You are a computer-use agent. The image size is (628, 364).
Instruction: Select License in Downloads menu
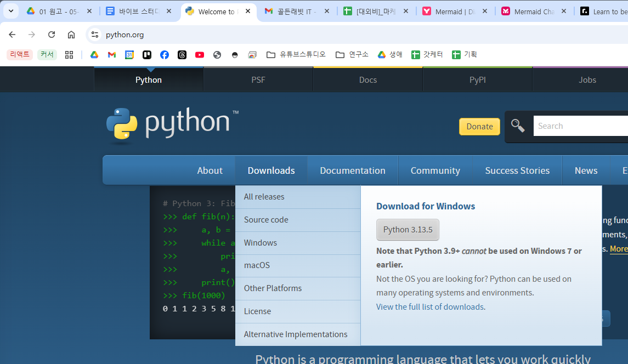pos(298,311)
